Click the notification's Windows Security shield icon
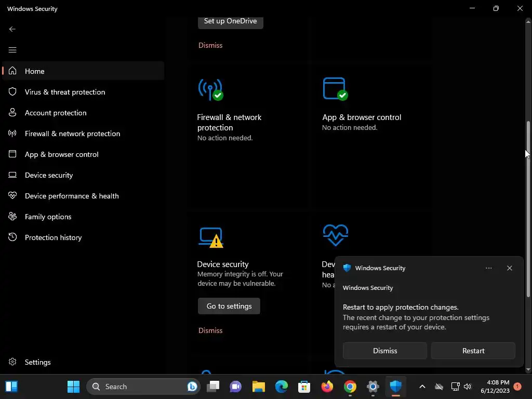The height and width of the screenshot is (399, 532). point(347,268)
